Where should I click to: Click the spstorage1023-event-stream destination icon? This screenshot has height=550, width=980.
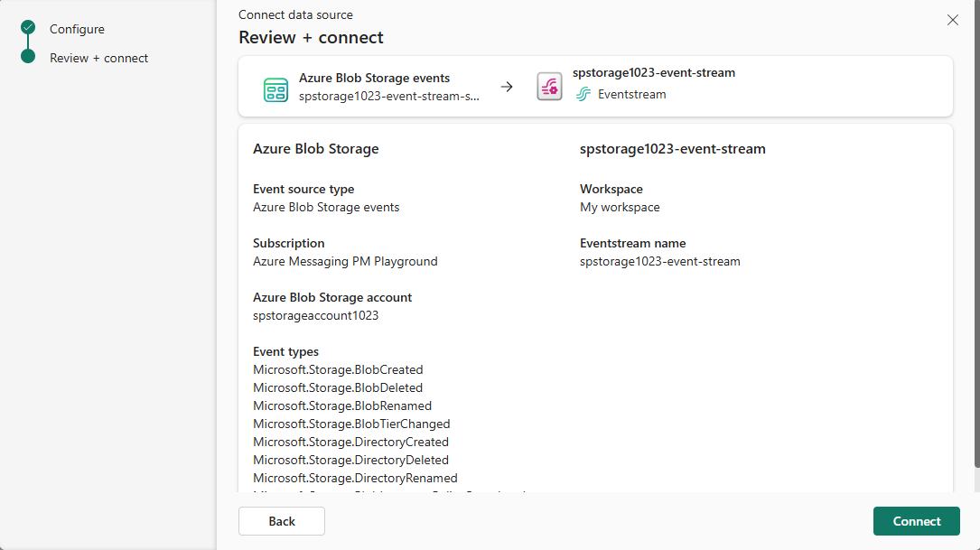tap(549, 87)
